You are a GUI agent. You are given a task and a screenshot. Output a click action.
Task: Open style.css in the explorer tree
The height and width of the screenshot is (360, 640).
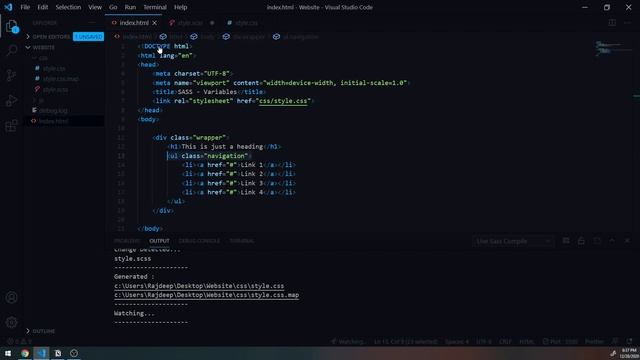click(53, 69)
